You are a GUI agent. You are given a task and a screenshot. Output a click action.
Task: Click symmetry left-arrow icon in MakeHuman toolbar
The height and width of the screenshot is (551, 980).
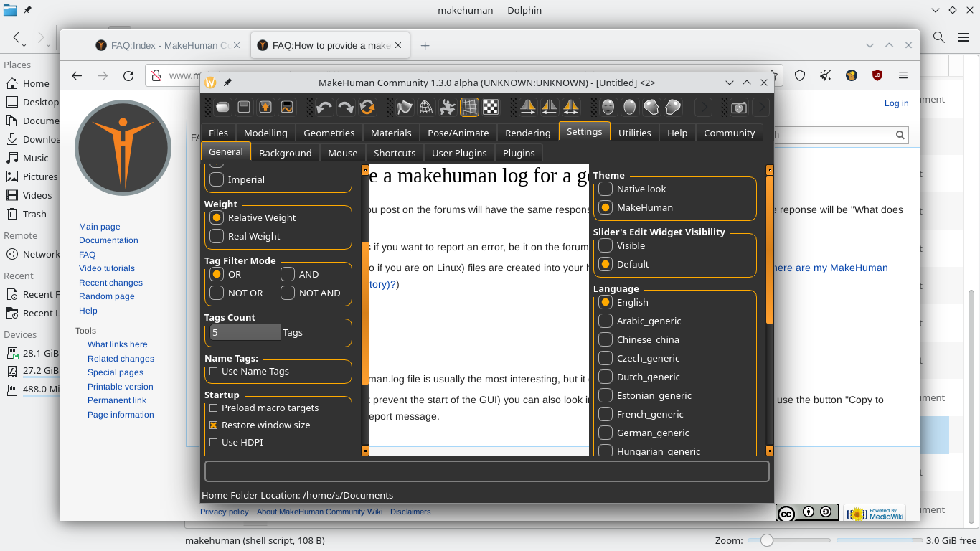coord(550,107)
